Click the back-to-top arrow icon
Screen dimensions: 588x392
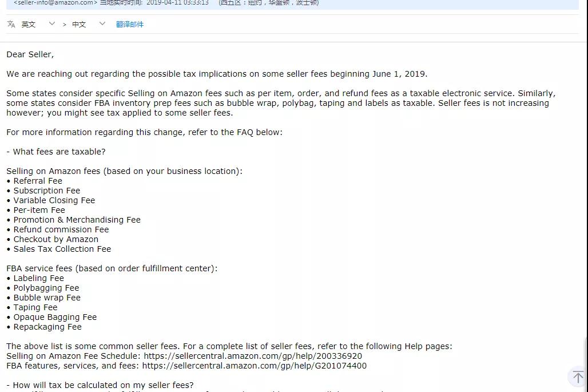coord(578,377)
